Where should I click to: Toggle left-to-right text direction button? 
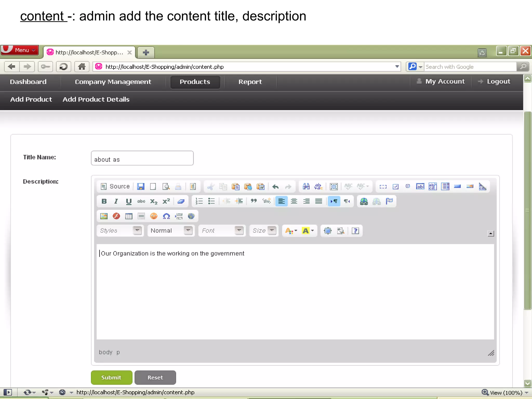334,201
